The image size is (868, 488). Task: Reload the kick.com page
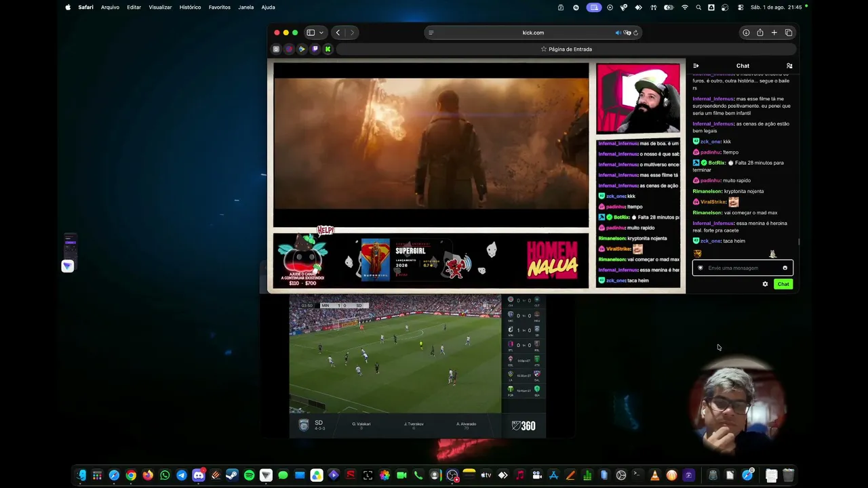coord(635,33)
